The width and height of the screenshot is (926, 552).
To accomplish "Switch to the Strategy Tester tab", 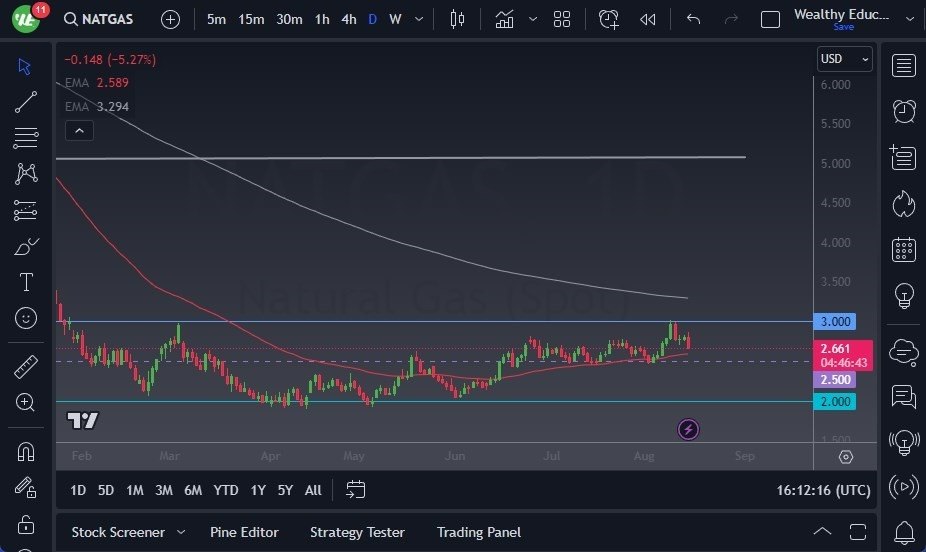I will click(357, 532).
